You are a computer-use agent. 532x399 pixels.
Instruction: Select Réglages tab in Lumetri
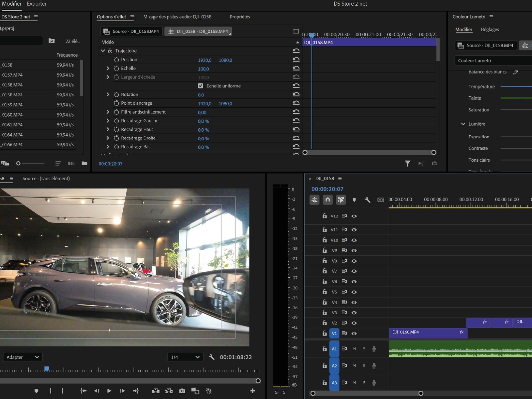[490, 29]
